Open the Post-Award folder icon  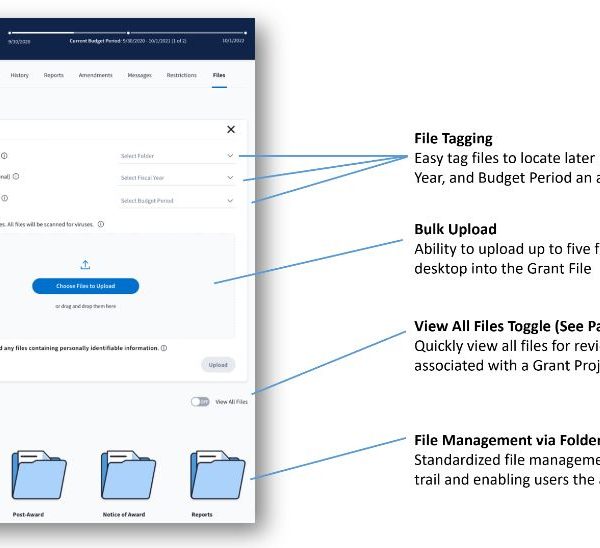click(x=36, y=473)
